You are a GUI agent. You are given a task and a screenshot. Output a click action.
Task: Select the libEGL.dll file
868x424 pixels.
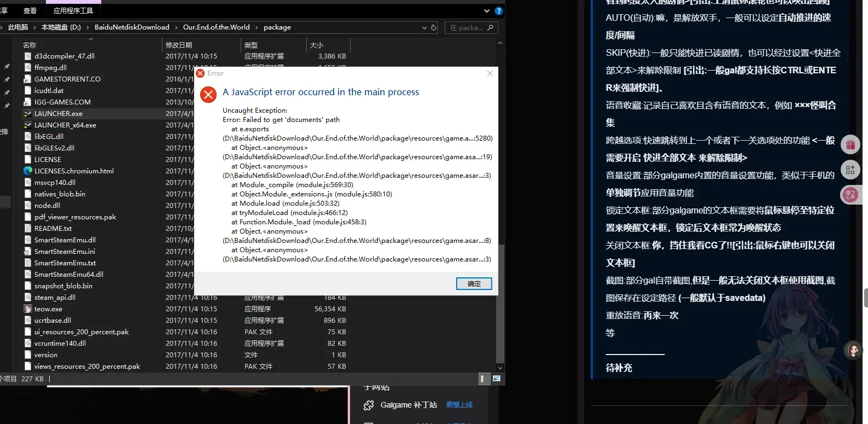click(x=49, y=136)
